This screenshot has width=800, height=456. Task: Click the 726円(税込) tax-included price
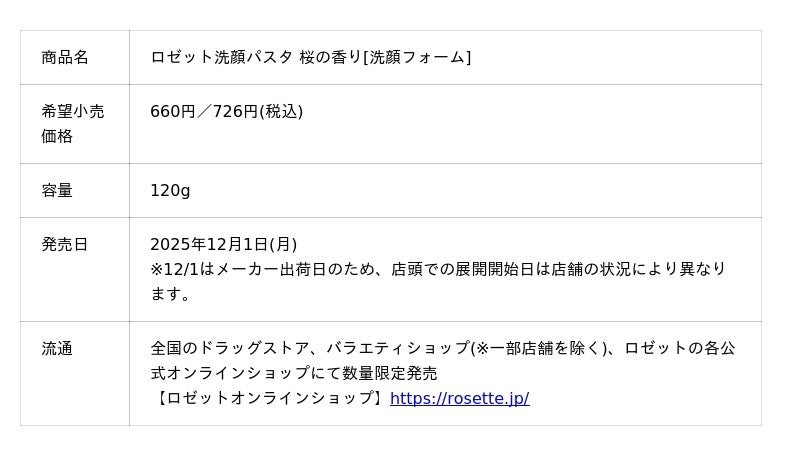point(258,112)
